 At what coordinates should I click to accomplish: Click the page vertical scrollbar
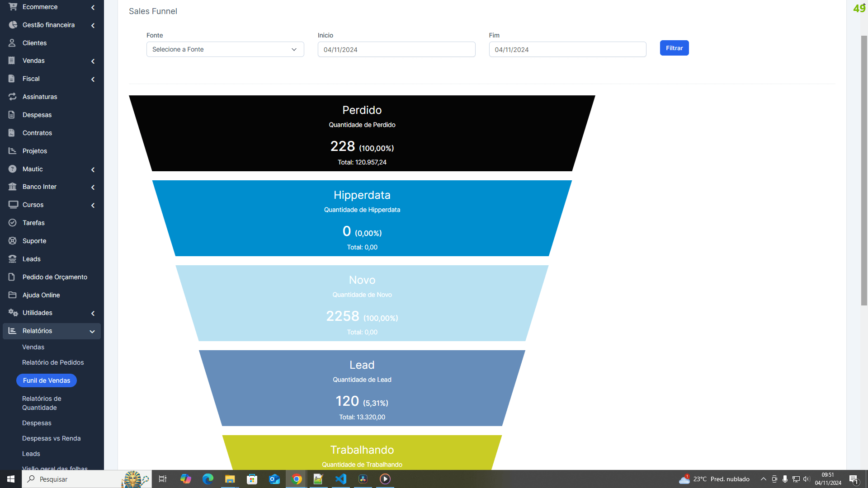pyautogui.click(x=864, y=172)
